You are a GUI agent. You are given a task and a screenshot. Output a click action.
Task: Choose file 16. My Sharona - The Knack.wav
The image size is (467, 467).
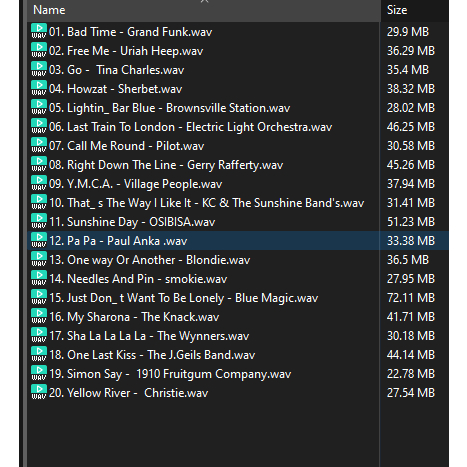point(134,317)
